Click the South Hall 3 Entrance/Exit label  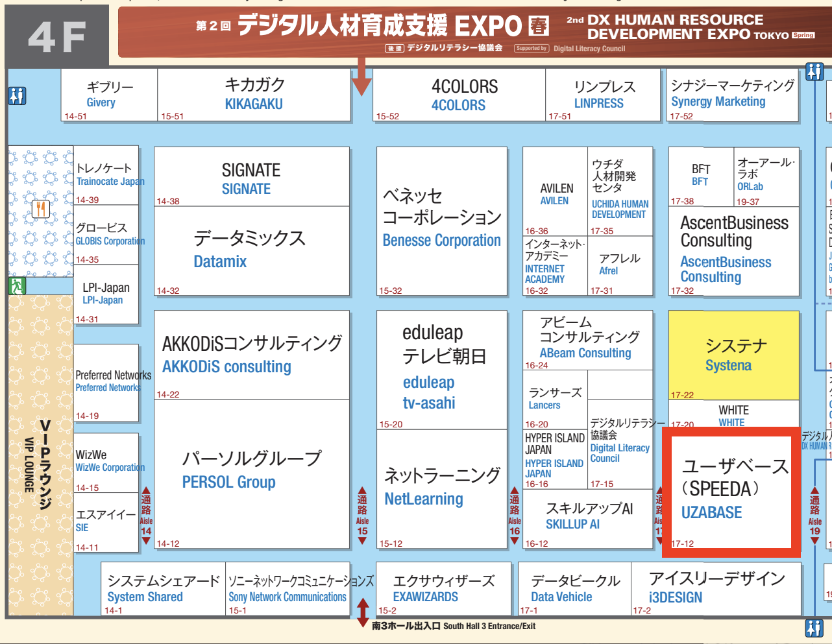click(454, 626)
